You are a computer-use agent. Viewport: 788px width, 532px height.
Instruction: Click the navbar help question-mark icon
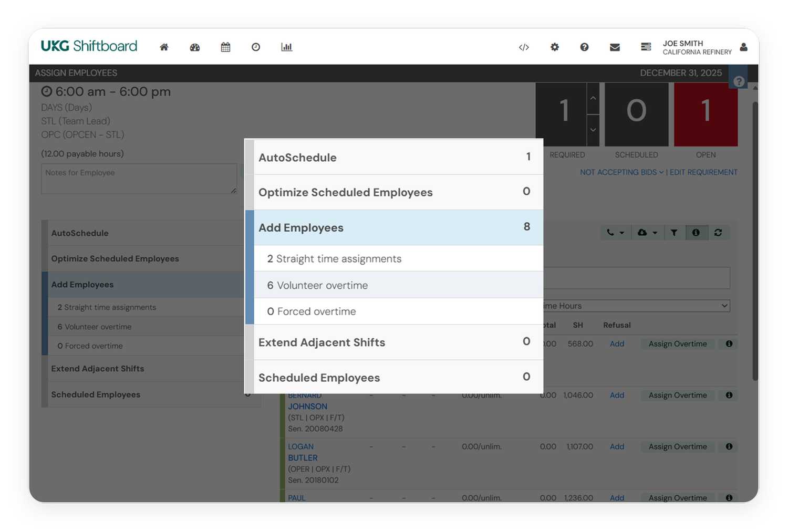[x=584, y=47]
